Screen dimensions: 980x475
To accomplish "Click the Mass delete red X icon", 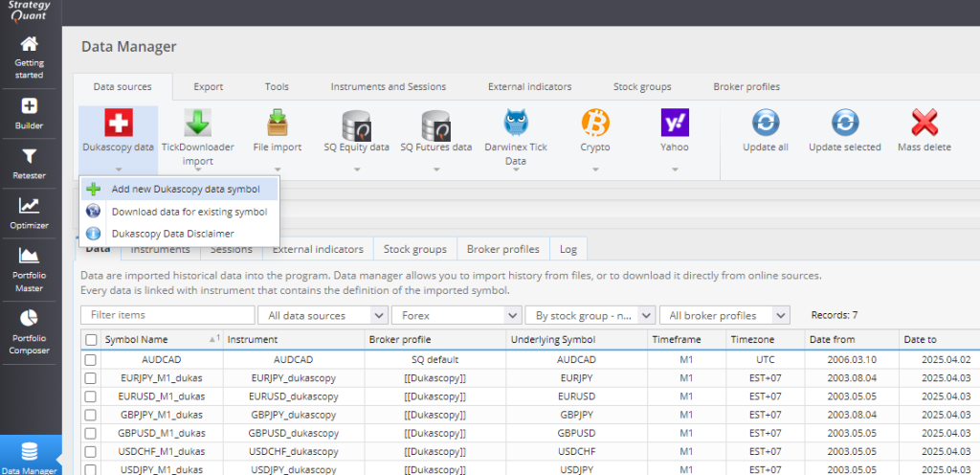I will point(924,124).
